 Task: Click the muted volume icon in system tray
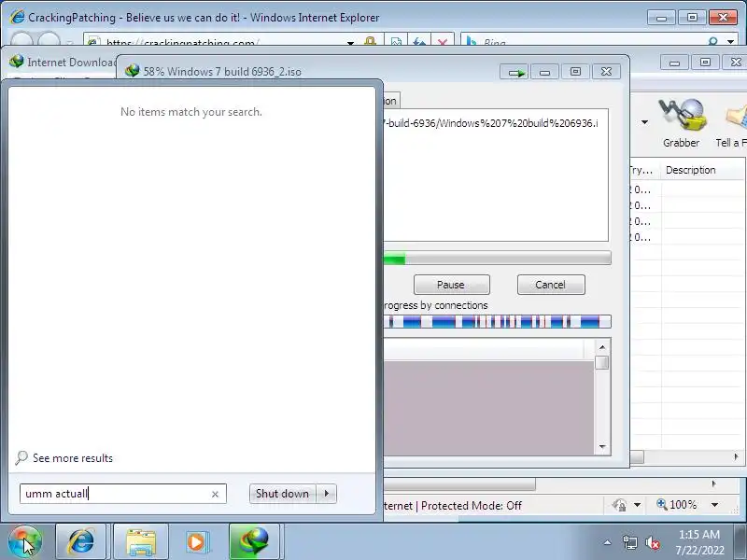tap(653, 543)
